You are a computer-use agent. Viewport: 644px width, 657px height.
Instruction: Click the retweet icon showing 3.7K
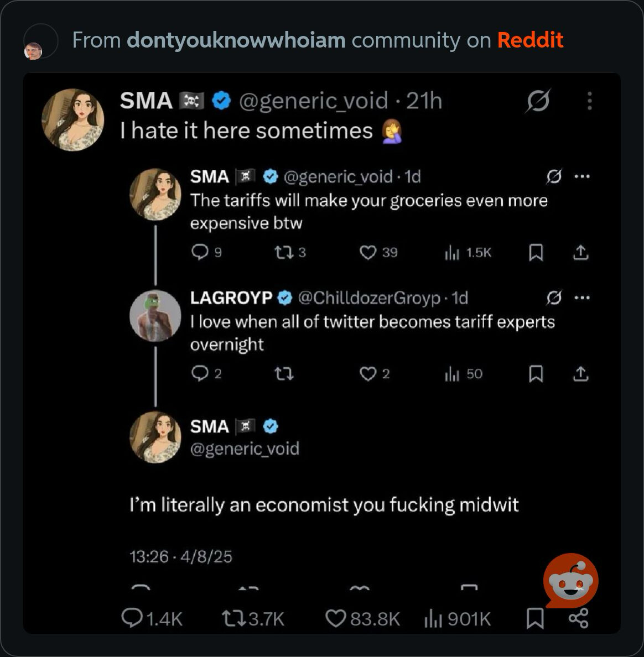(x=230, y=618)
